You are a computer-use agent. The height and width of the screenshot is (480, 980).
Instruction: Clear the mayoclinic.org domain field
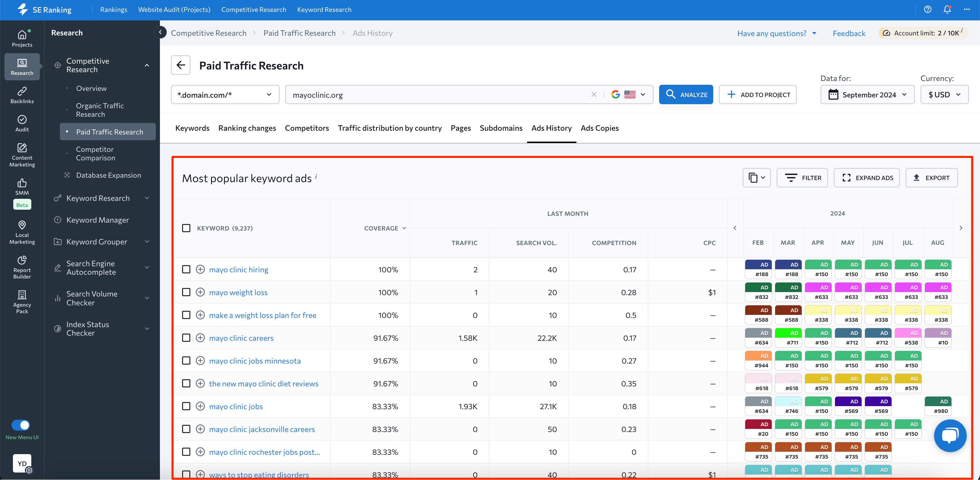point(594,94)
